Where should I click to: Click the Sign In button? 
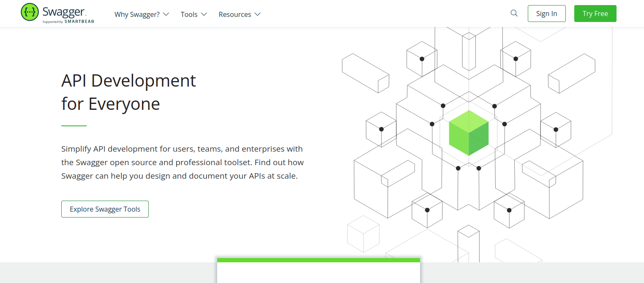tap(546, 14)
